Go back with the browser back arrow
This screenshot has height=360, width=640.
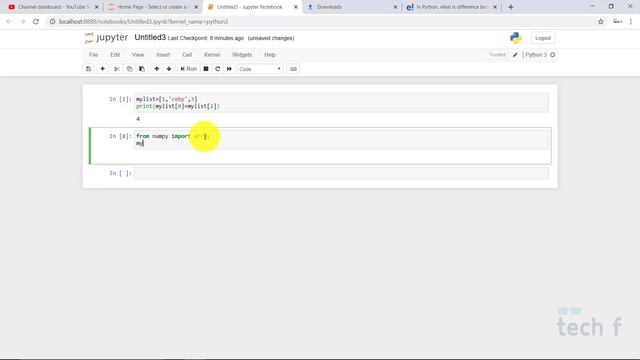[x=9, y=22]
